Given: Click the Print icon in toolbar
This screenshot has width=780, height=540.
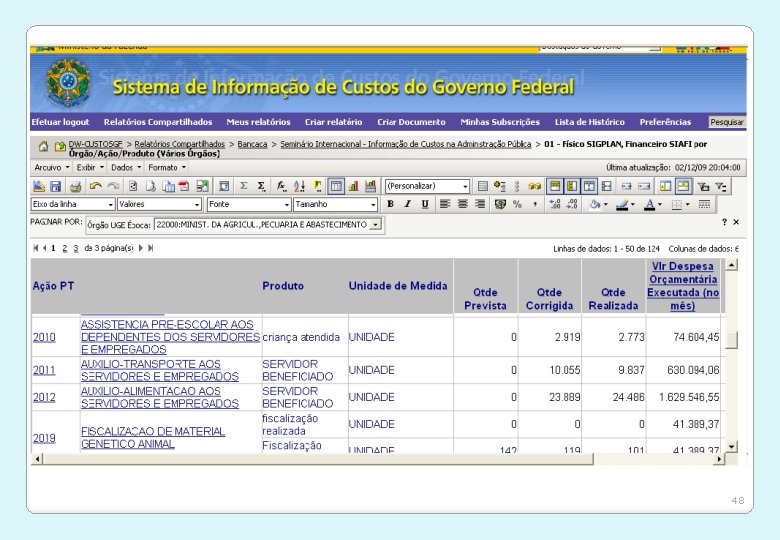Looking at the screenshot, I should [x=76, y=186].
